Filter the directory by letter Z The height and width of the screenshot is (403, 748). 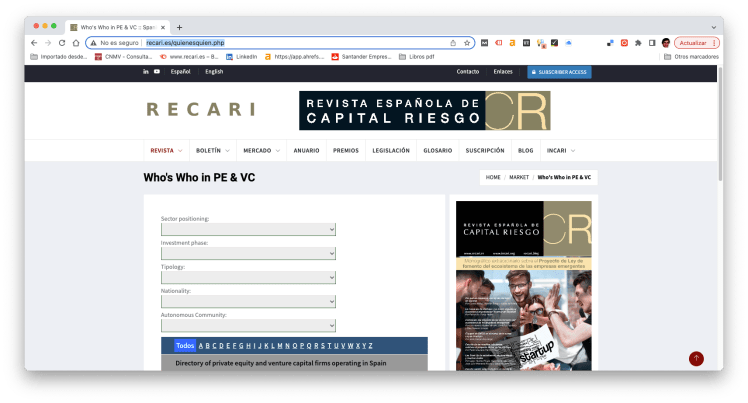371,346
